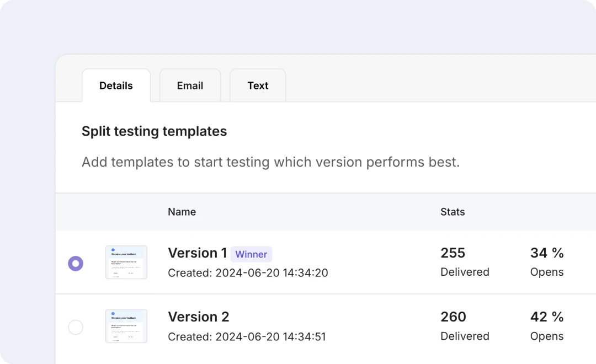This screenshot has height=364, width=596.
Task: Click the Opens label under 42 %
Action: point(547,336)
